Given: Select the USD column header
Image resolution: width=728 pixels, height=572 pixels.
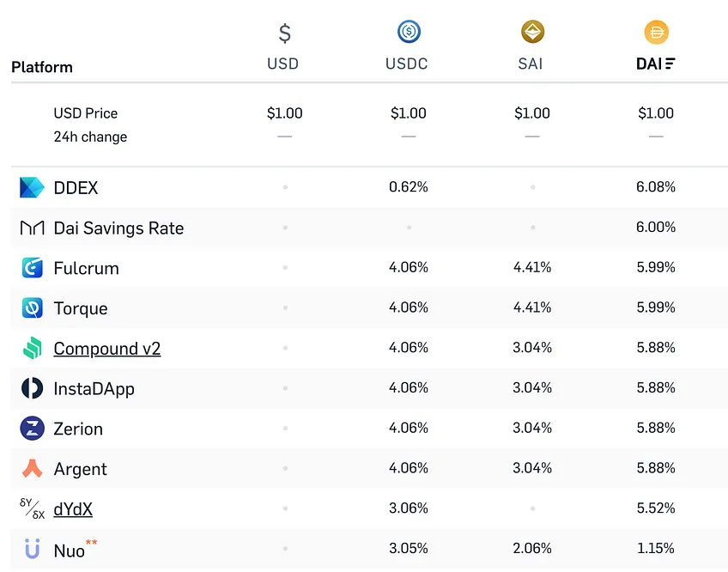Looking at the screenshot, I should click(282, 64).
